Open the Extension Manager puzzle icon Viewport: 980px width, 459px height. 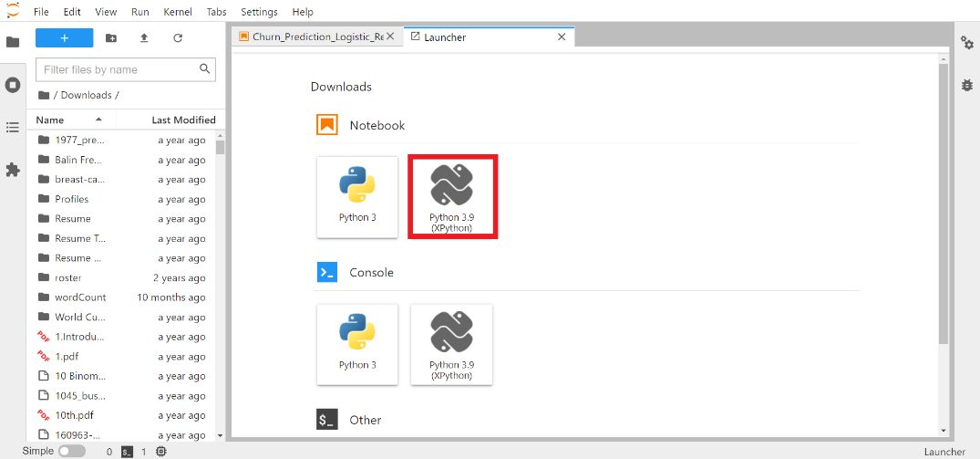tap(13, 170)
